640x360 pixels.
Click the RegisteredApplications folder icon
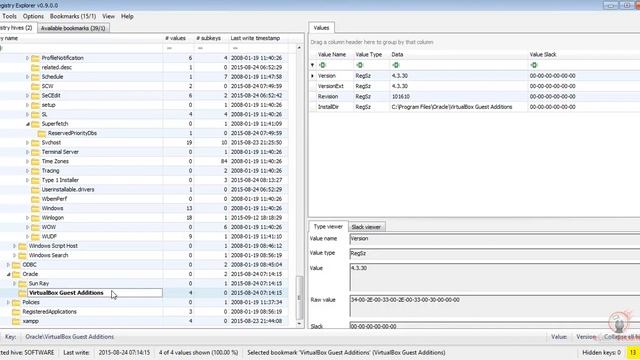(x=16, y=311)
